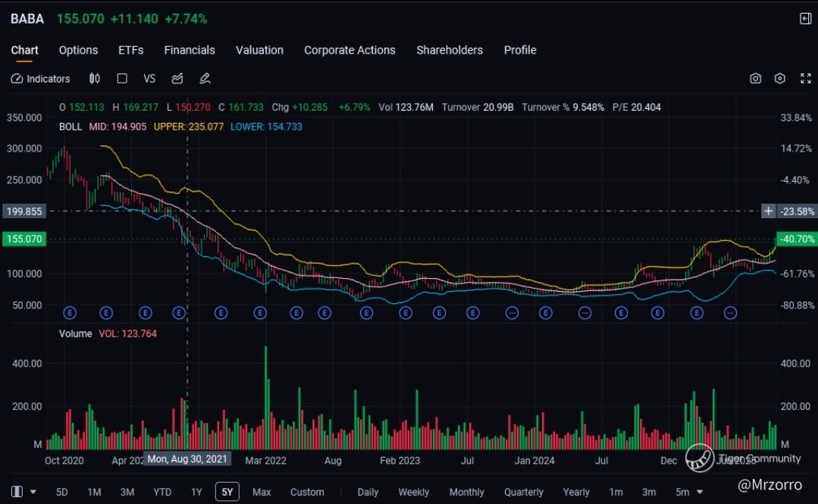Set the chart range to Max
Viewport: 818px width, 504px height.
tap(262, 492)
